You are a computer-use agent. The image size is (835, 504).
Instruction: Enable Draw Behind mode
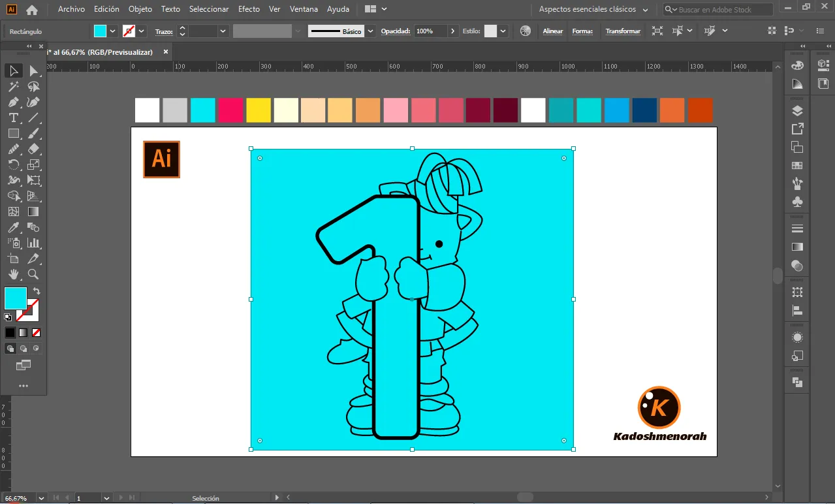(24, 349)
